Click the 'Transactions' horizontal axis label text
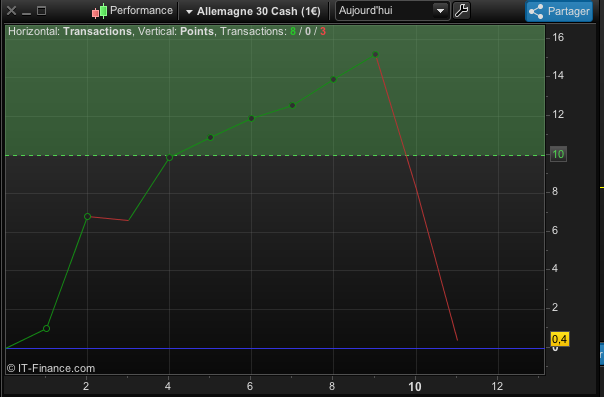The height and width of the screenshot is (397, 604). click(x=97, y=32)
